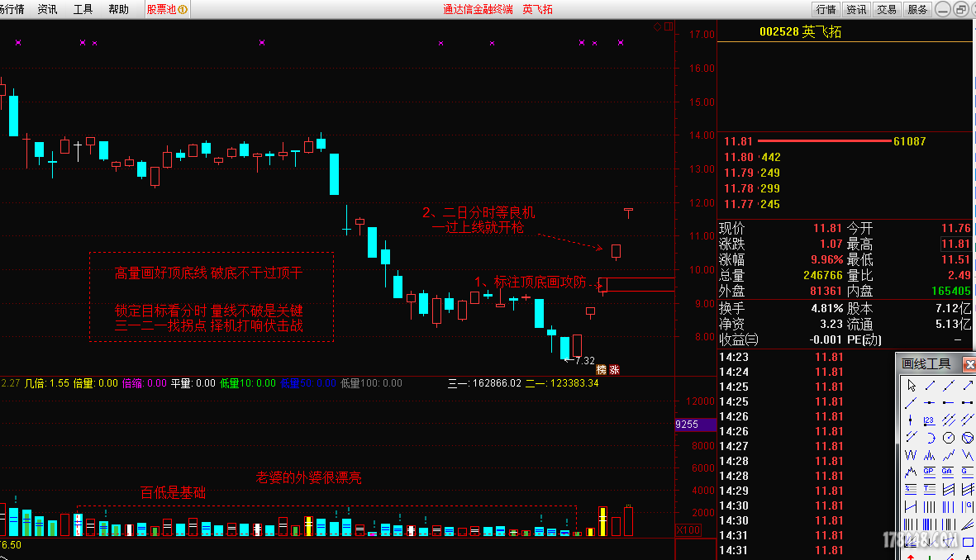Click the 服务 button
This screenshot has height=560, width=976.
coord(917,9)
